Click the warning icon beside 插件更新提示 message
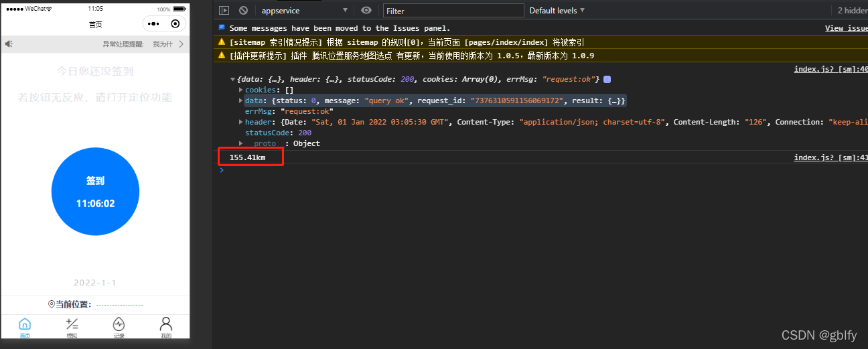Image resolution: width=868 pixels, height=349 pixels. coord(222,56)
